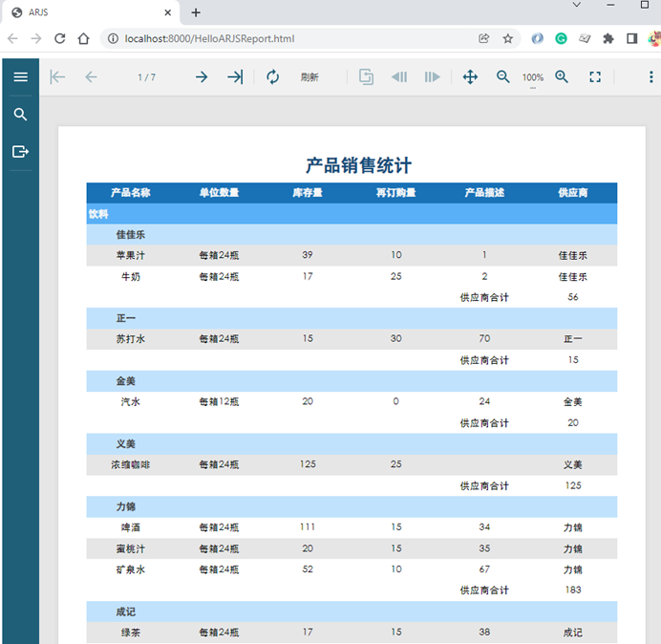Click the 产品名称 column header
This screenshot has width=661, height=644.
pos(131,193)
